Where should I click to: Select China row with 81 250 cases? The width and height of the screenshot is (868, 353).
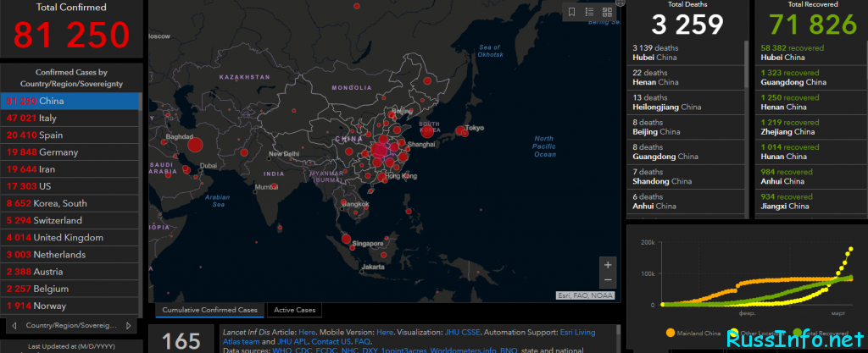pyautogui.click(x=70, y=101)
